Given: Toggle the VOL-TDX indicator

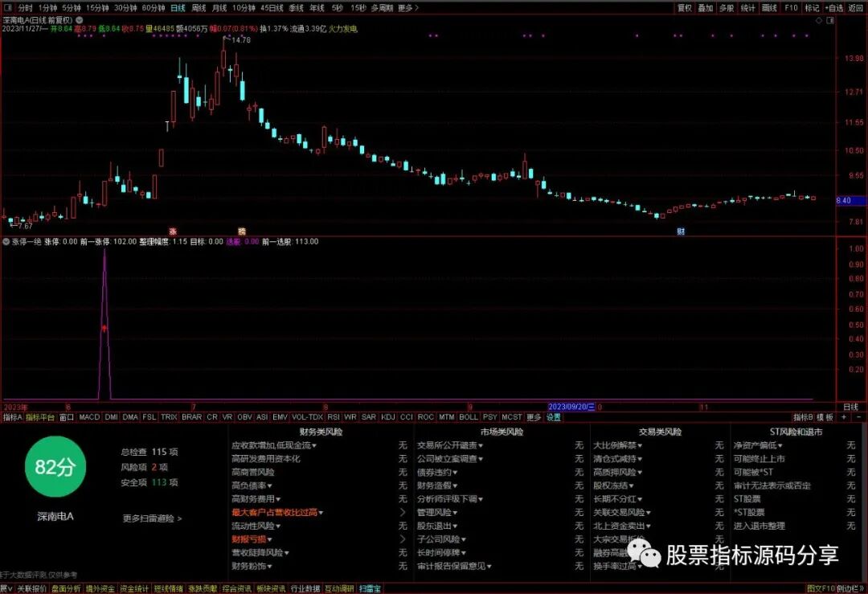Looking at the screenshot, I should pos(307,417).
